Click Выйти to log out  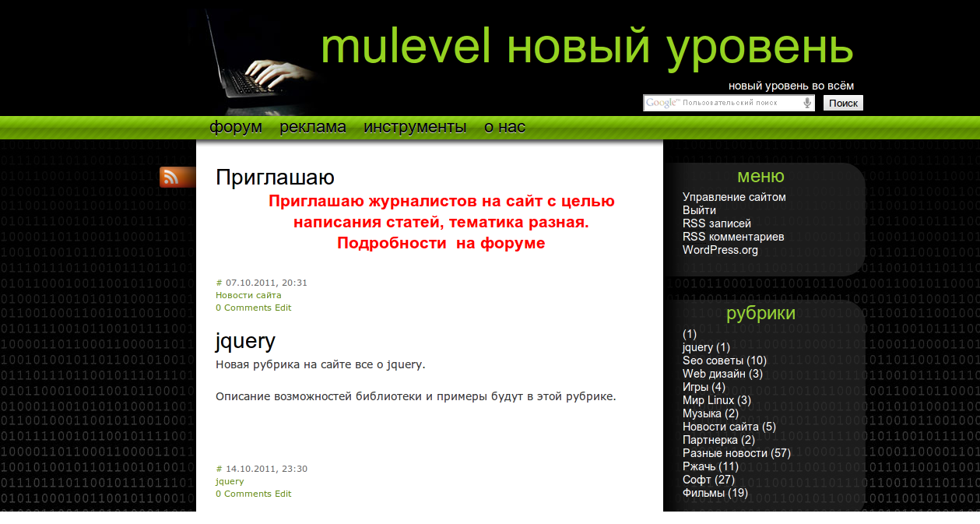point(699,210)
